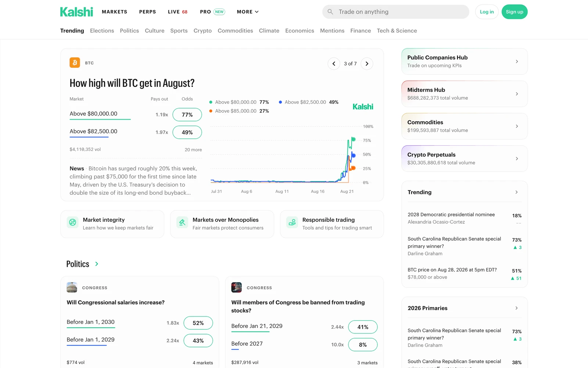Open the LIVE 68 menu item
This screenshot has height=368, width=588.
tap(178, 12)
